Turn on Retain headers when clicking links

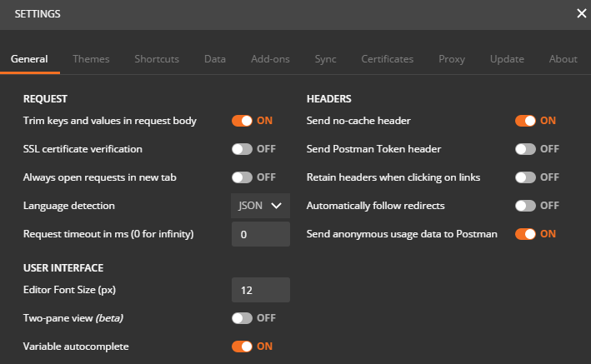click(x=525, y=177)
